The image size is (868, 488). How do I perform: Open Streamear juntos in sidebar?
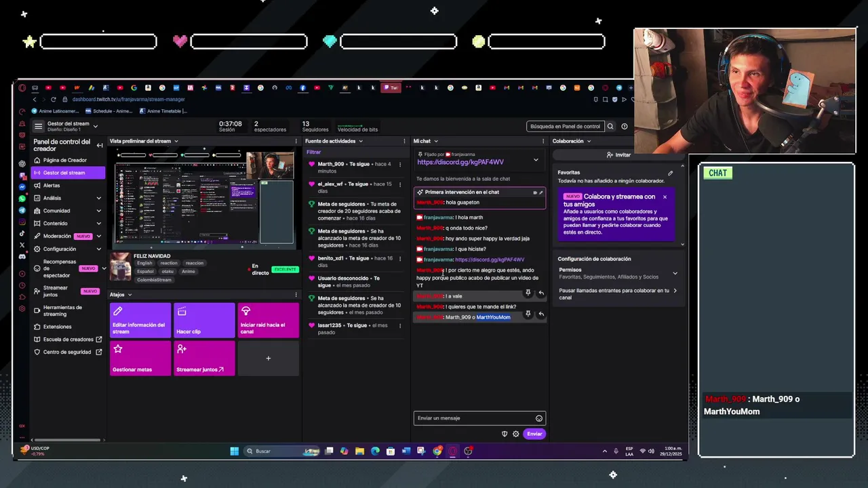tap(68, 291)
